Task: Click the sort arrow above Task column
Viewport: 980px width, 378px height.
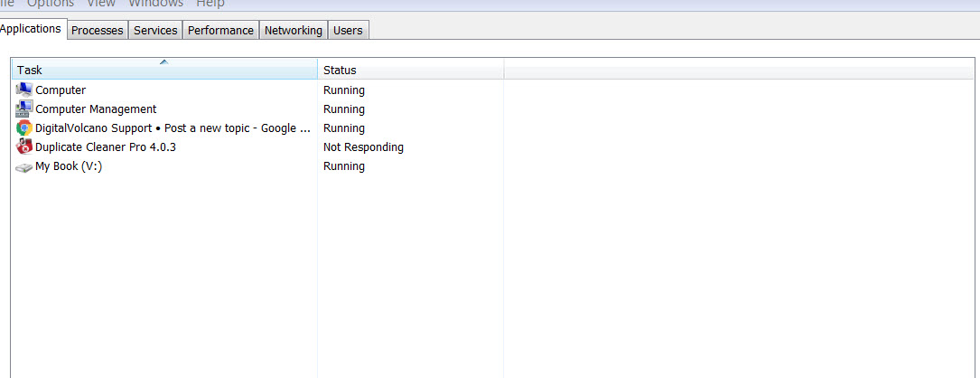Action: coord(163,61)
